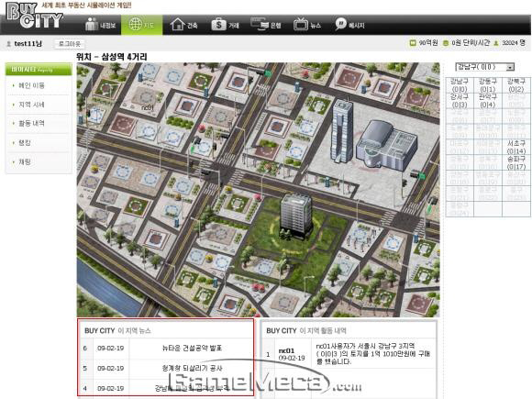
Task: Select the domed stadium building on map
Action: click(387, 144)
